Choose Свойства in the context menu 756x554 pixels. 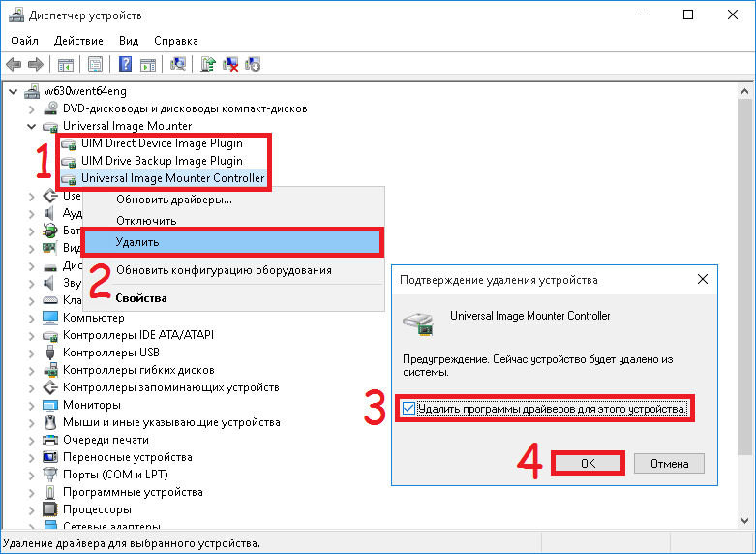234,298
